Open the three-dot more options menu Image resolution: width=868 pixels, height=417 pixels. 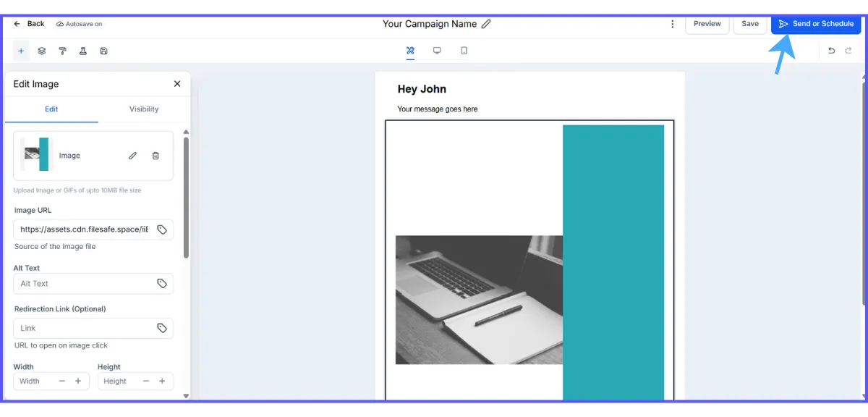click(673, 24)
